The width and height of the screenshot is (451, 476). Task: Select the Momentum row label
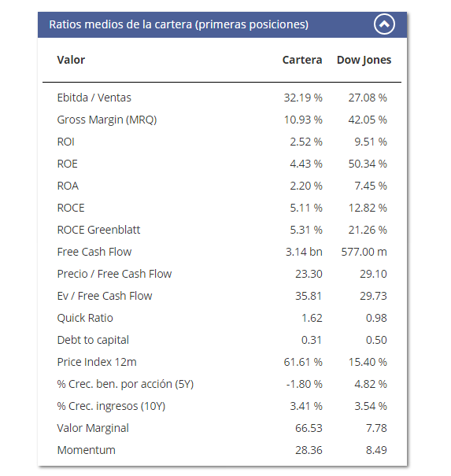tap(87, 450)
